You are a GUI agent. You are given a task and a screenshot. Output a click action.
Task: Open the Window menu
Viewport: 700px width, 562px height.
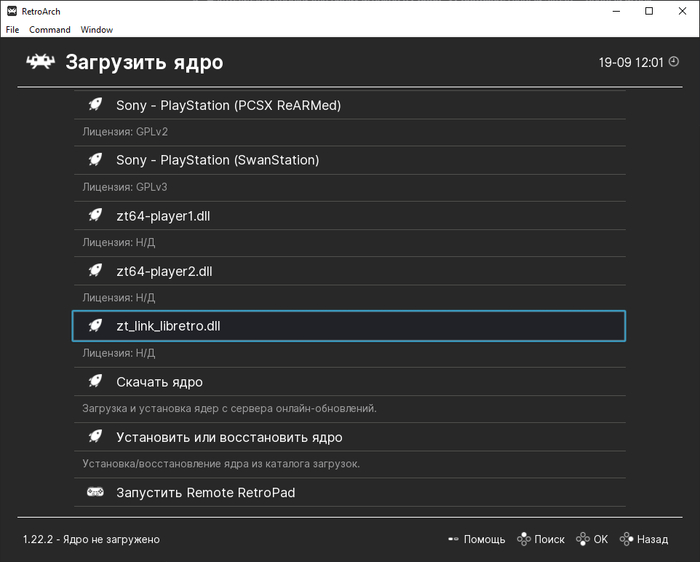96,29
